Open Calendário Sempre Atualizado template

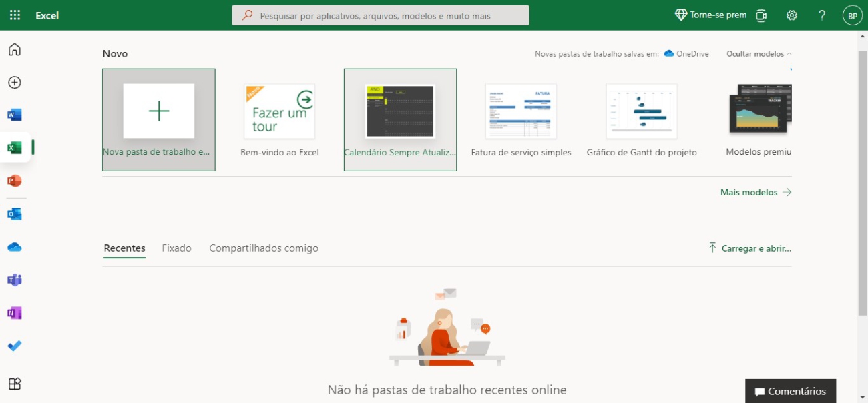coord(401,120)
